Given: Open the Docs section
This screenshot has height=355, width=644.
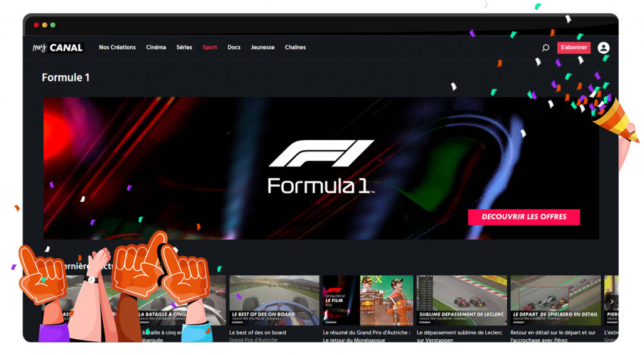Looking at the screenshot, I should [x=234, y=47].
